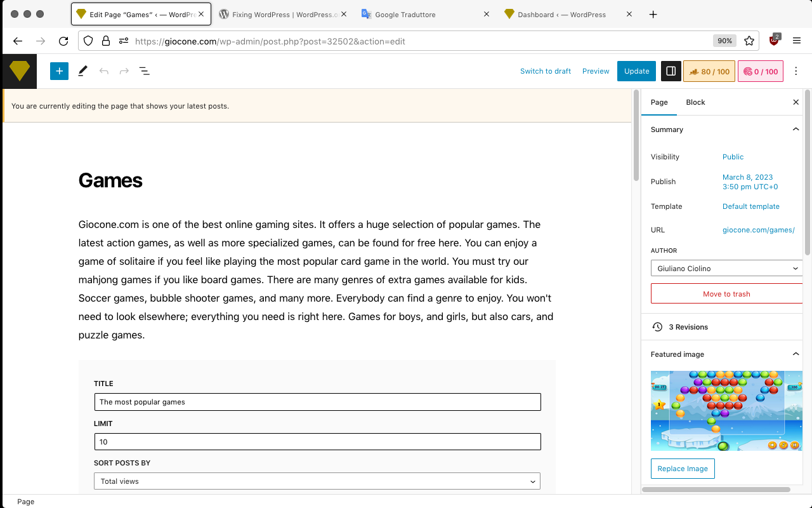The image size is (812, 508).
Task: Open the Author dropdown Giuliano Ciolino
Action: click(727, 269)
